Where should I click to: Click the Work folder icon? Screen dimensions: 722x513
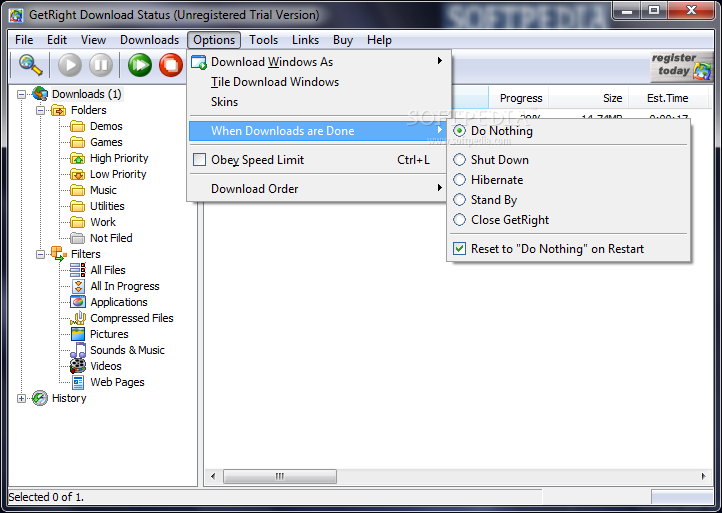click(77, 222)
